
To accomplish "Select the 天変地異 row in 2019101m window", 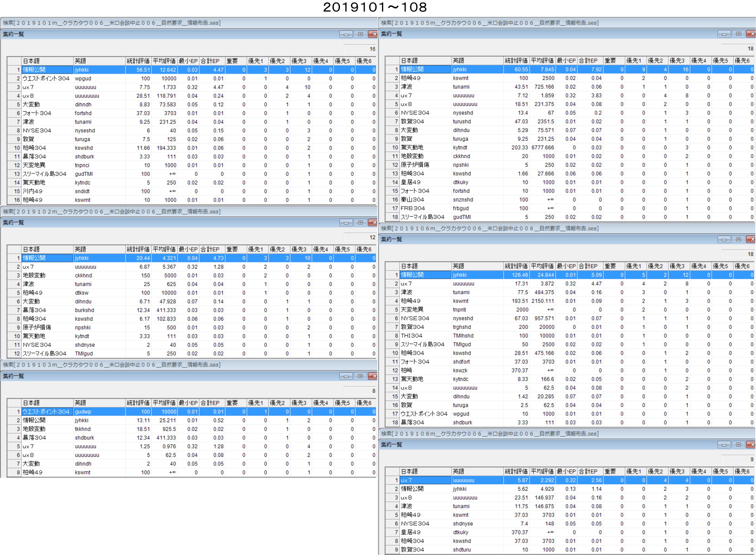I will (191, 165).
